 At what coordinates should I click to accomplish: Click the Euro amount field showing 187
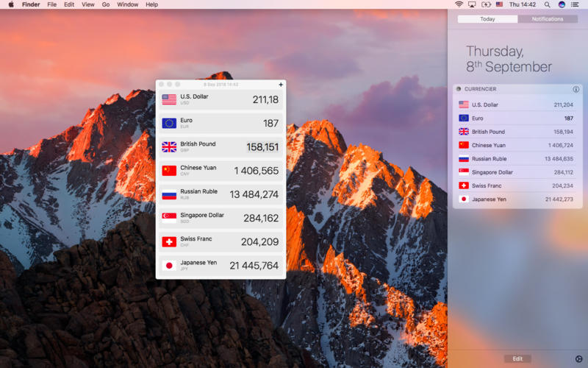270,124
